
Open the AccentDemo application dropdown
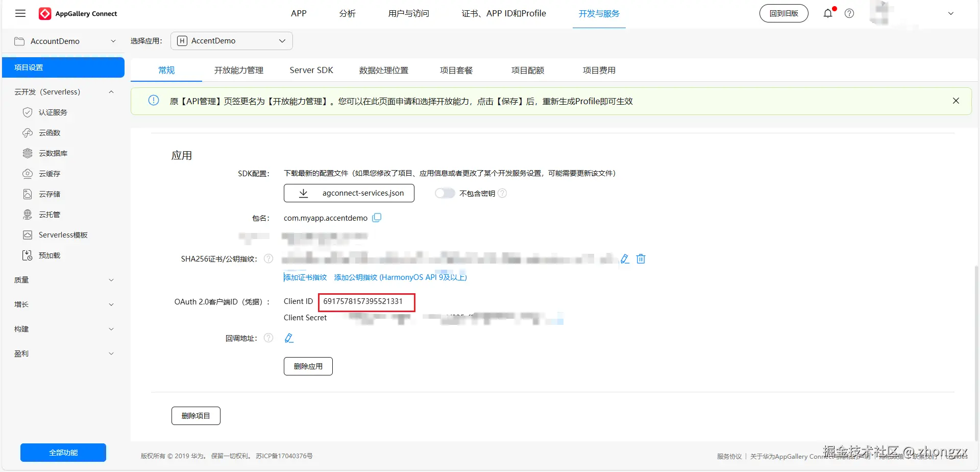(232, 40)
